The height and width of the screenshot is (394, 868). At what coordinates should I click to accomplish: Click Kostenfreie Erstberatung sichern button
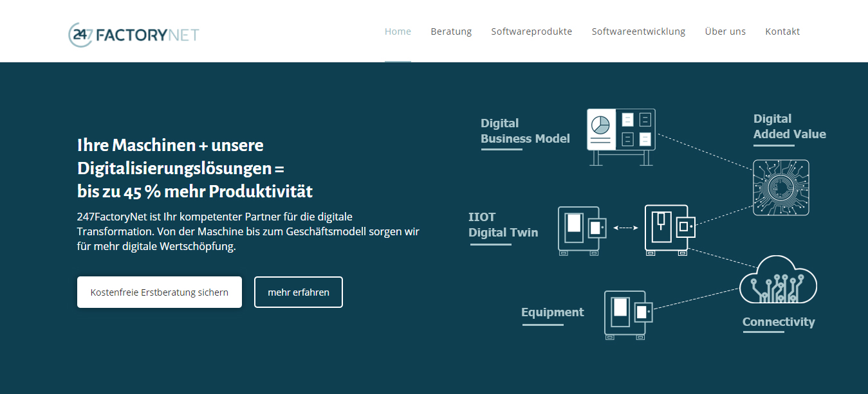click(160, 292)
